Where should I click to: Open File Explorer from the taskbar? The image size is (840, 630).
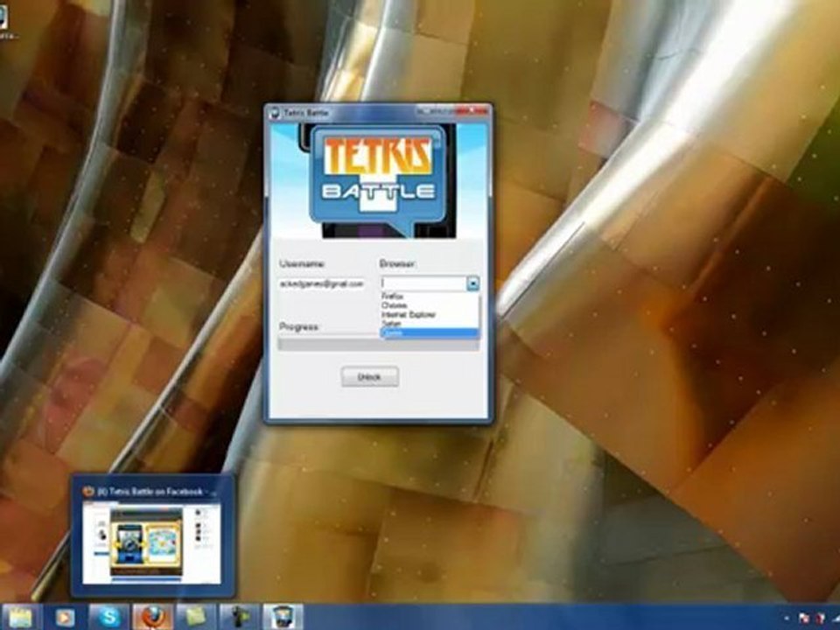pyautogui.click(x=20, y=617)
